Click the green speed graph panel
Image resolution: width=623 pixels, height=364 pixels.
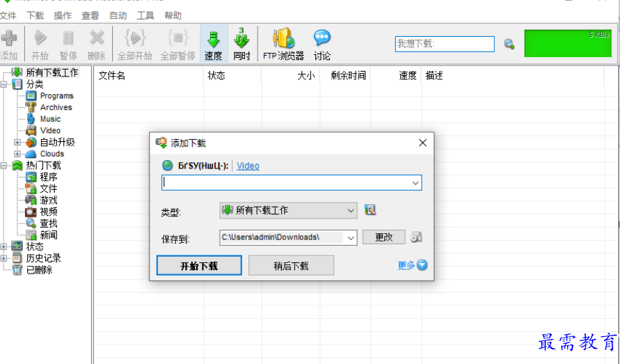567,43
